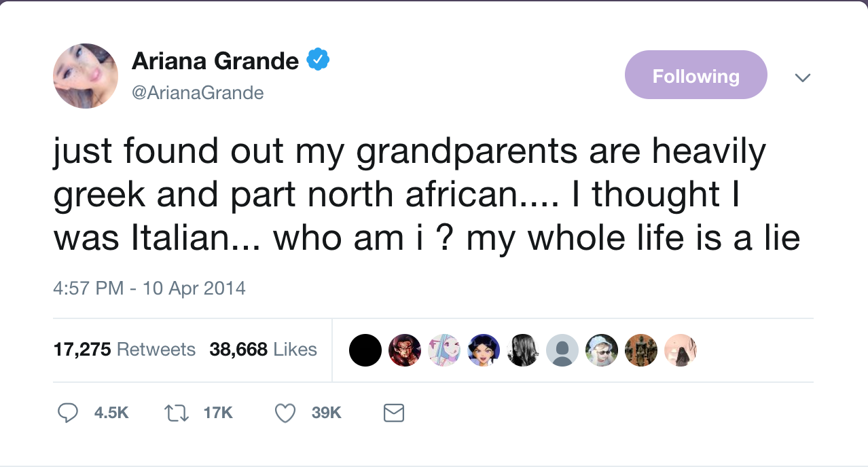Retweet using the arrows icon
Screen dimensions: 868x467
click(177, 413)
